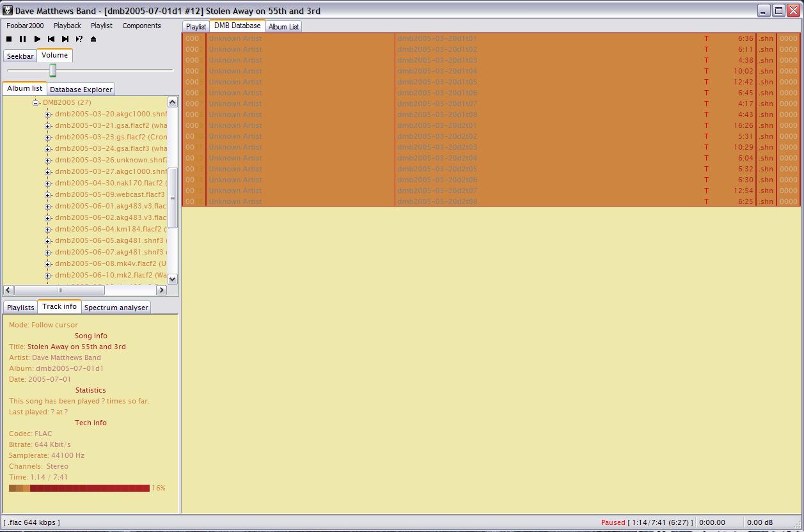Viewport: 804px width, 532px height.
Task: Click the Volume slider handle
Action: coord(53,70)
